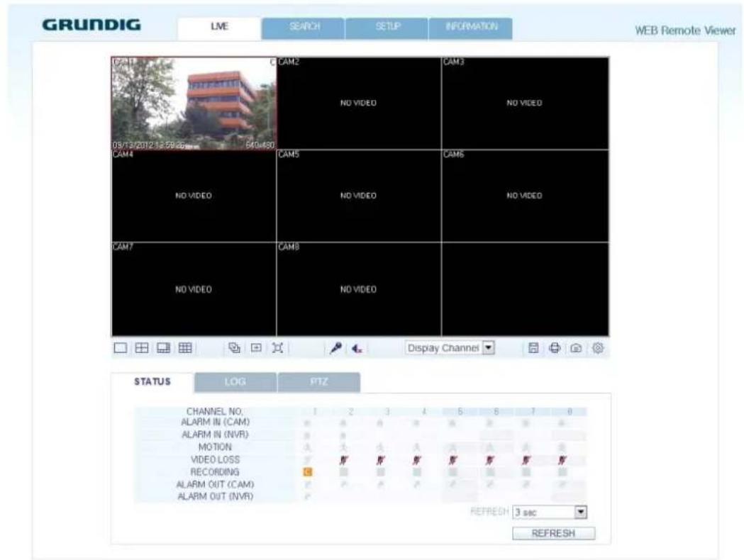Select the four-split view layout icon
The image size is (744, 560).
(142, 348)
